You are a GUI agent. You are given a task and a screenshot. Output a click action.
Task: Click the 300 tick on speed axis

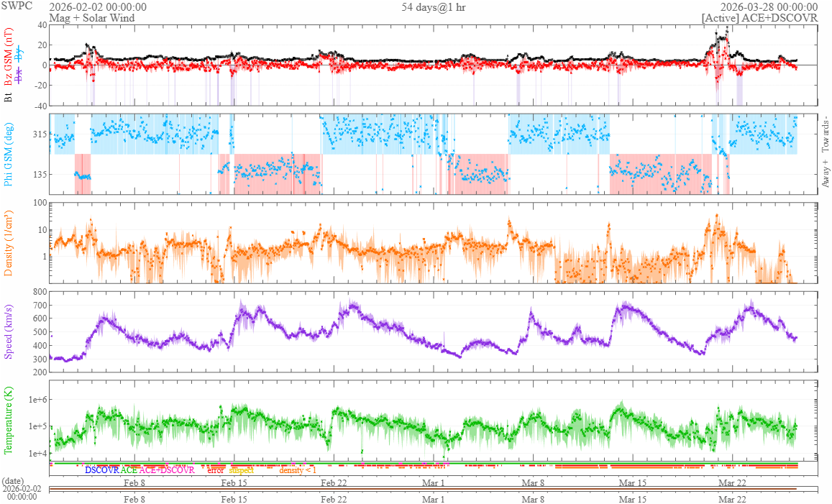(40, 359)
